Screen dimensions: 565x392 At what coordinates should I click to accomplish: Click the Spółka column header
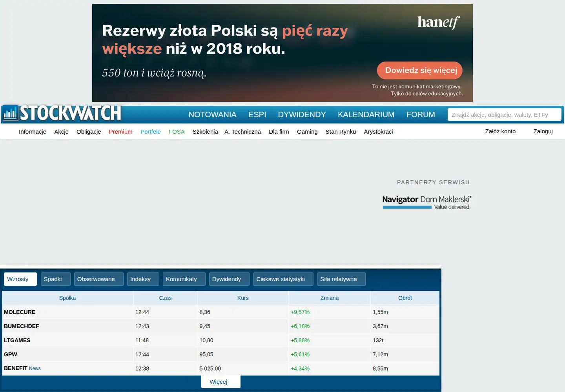pyautogui.click(x=67, y=298)
